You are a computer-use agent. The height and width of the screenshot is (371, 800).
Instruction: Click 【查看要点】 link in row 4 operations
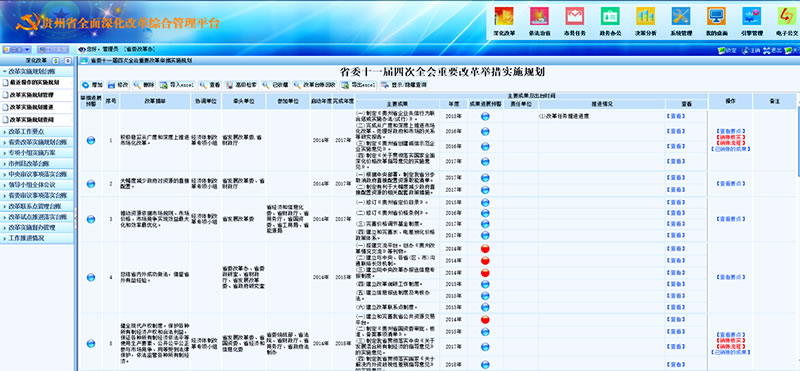[x=730, y=277]
